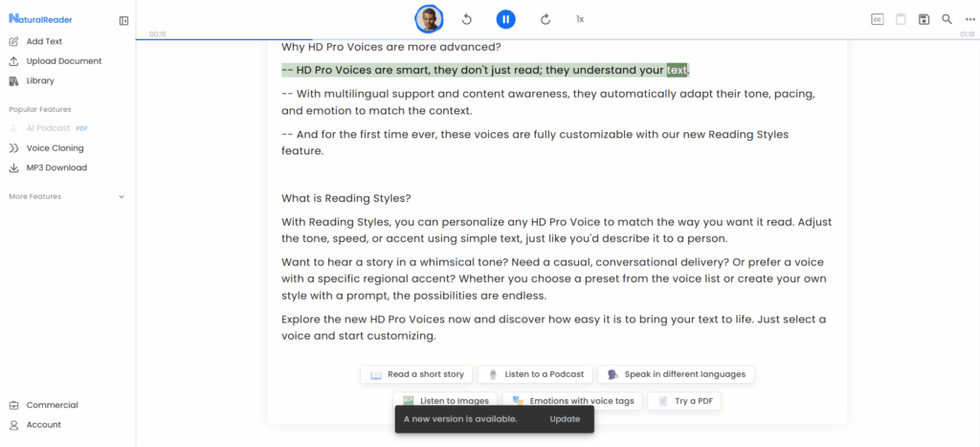The height and width of the screenshot is (447, 980).
Task: Click the clipboard paste icon
Action: (x=901, y=19)
